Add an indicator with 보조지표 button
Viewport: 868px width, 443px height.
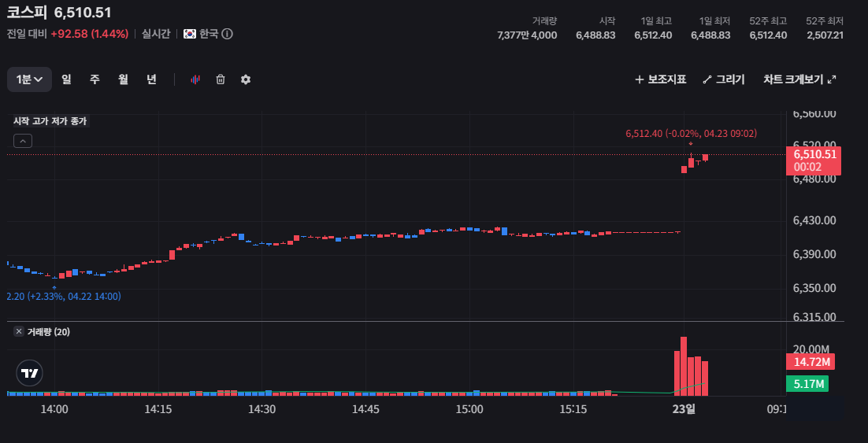click(x=660, y=79)
